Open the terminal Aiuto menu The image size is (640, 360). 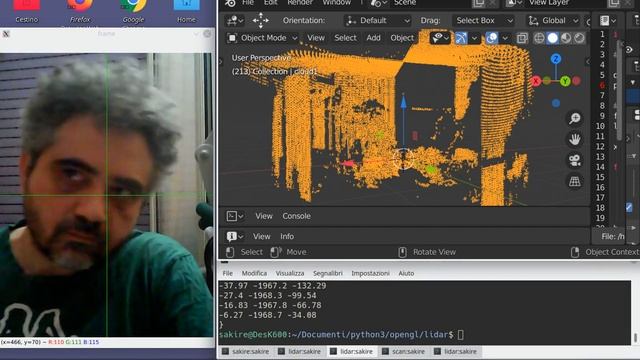[x=406, y=273]
